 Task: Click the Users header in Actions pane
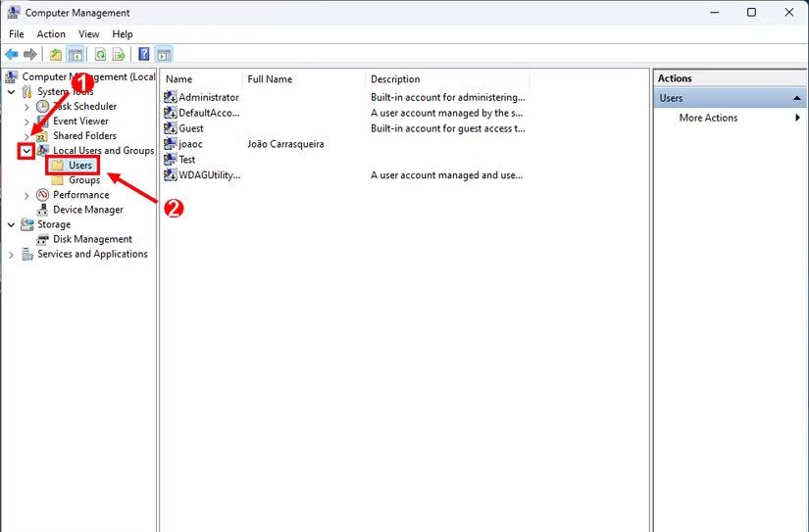pos(730,98)
